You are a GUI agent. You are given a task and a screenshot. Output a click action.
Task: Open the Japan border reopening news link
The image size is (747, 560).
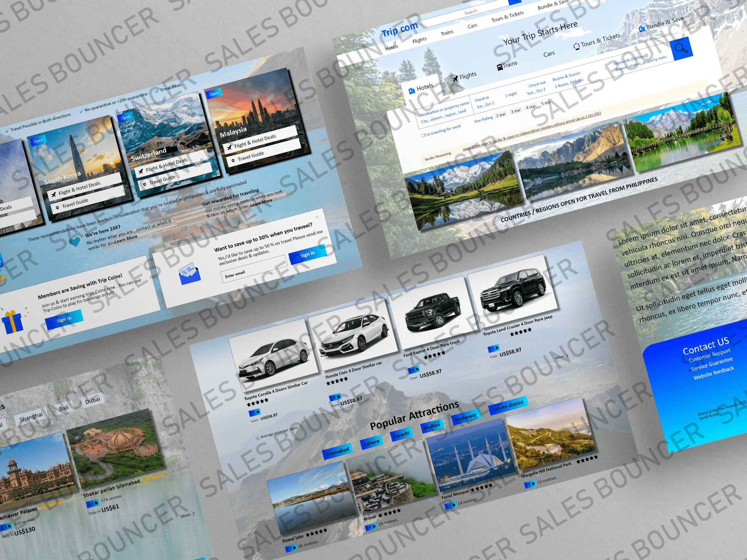[532, 131]
